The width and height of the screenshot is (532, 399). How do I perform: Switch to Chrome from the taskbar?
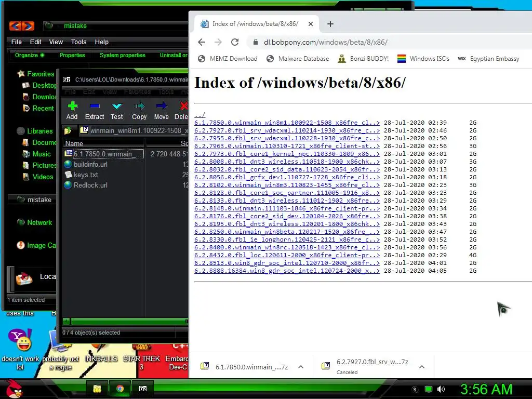coord(120,389)
